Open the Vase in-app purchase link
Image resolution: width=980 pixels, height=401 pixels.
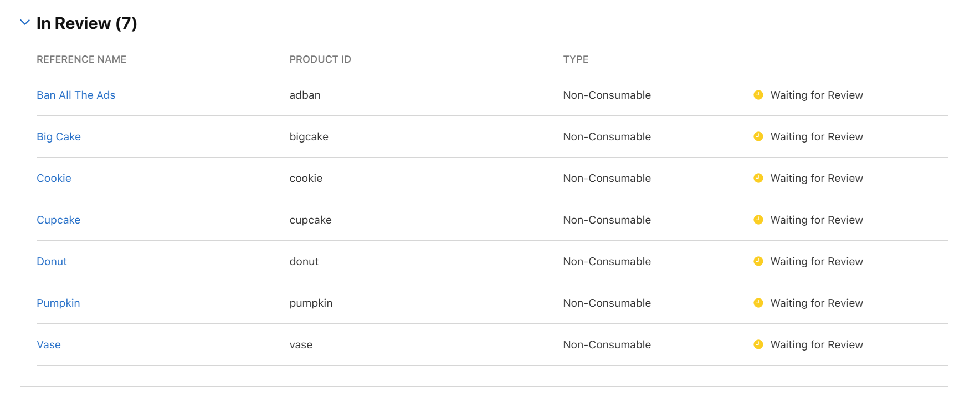click(49, 344)
